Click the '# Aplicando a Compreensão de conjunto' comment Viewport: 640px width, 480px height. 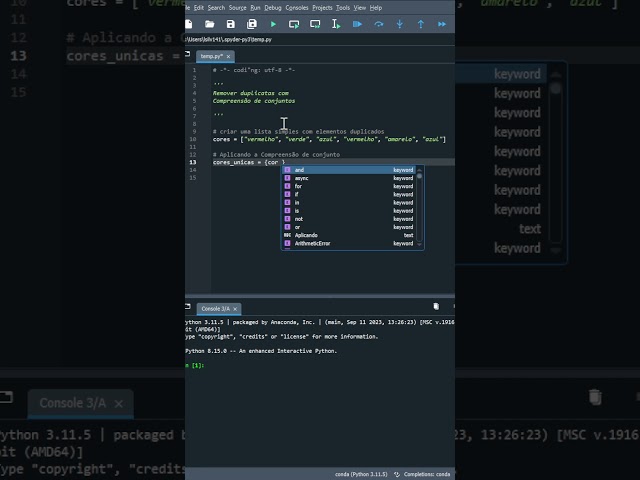276,155
